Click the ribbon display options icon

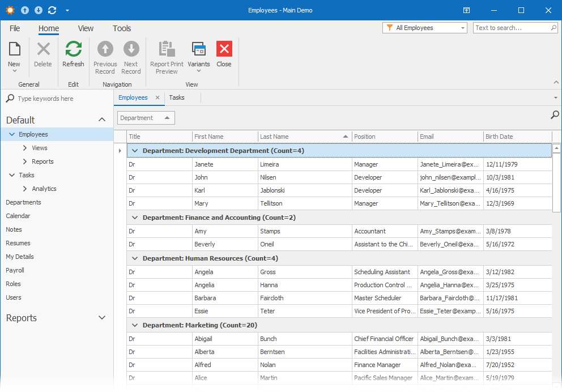tap(466, 10)
